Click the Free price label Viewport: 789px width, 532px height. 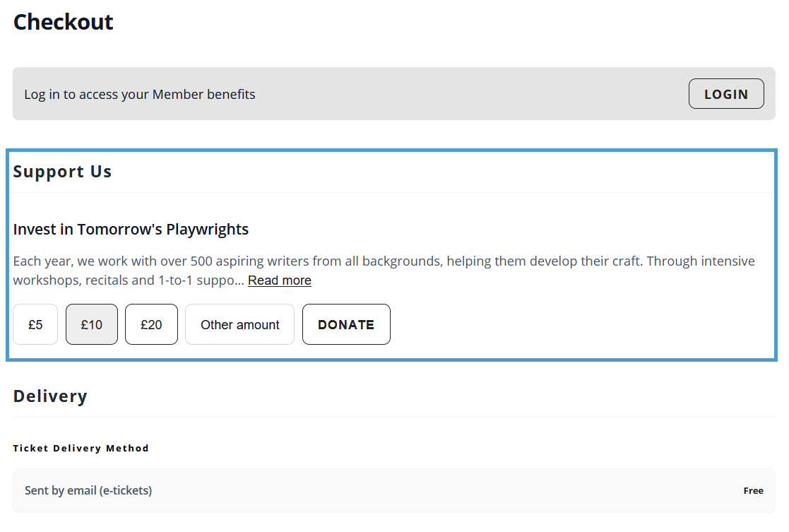(x=753, y=491)
